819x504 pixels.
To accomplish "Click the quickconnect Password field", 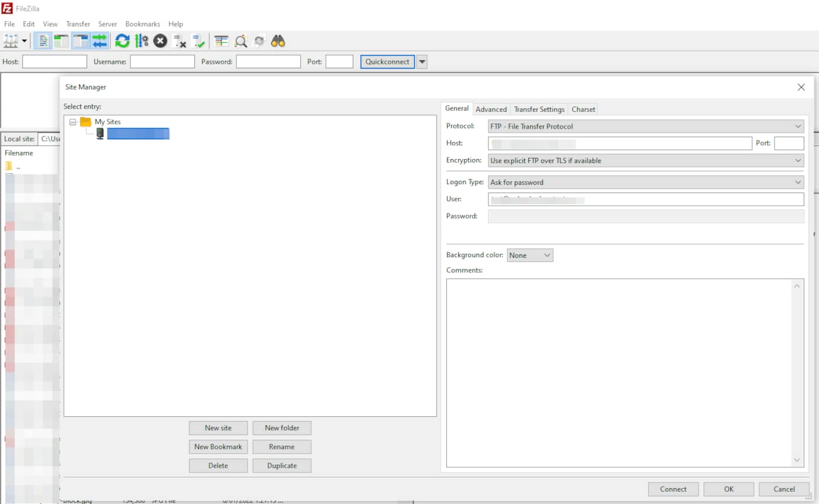I will coord(269,61).
